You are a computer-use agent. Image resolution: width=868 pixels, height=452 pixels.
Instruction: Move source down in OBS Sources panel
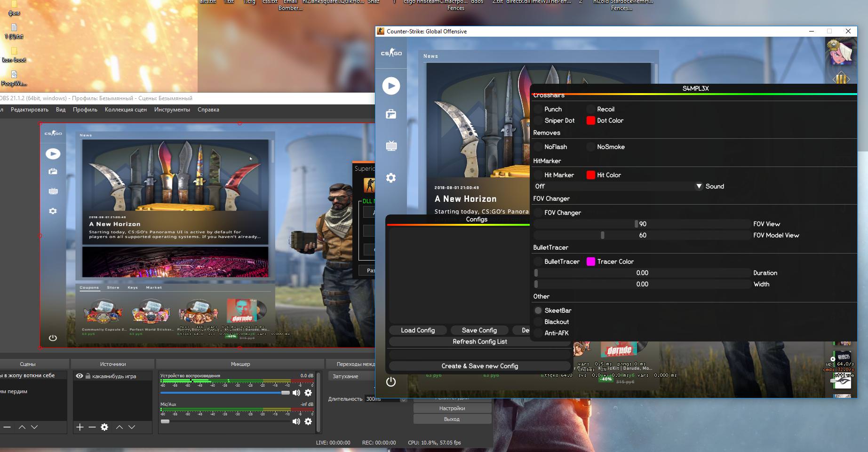point(132,427)
